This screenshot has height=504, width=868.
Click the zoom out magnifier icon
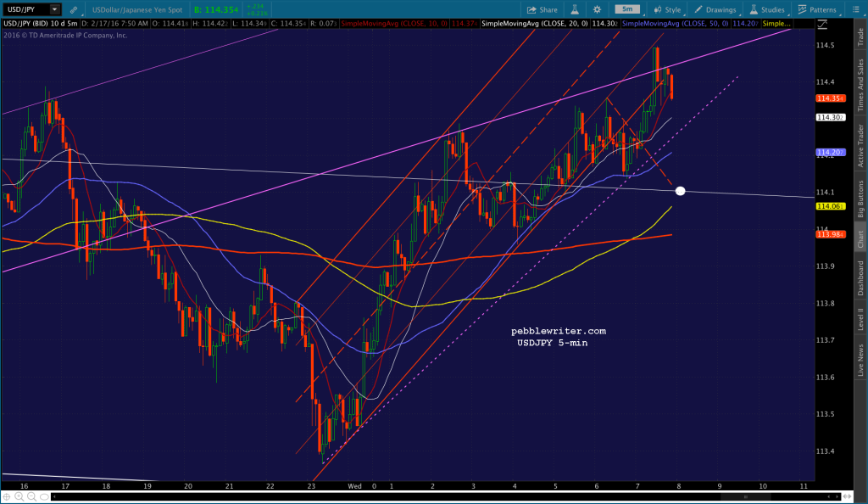coord(31,497)
